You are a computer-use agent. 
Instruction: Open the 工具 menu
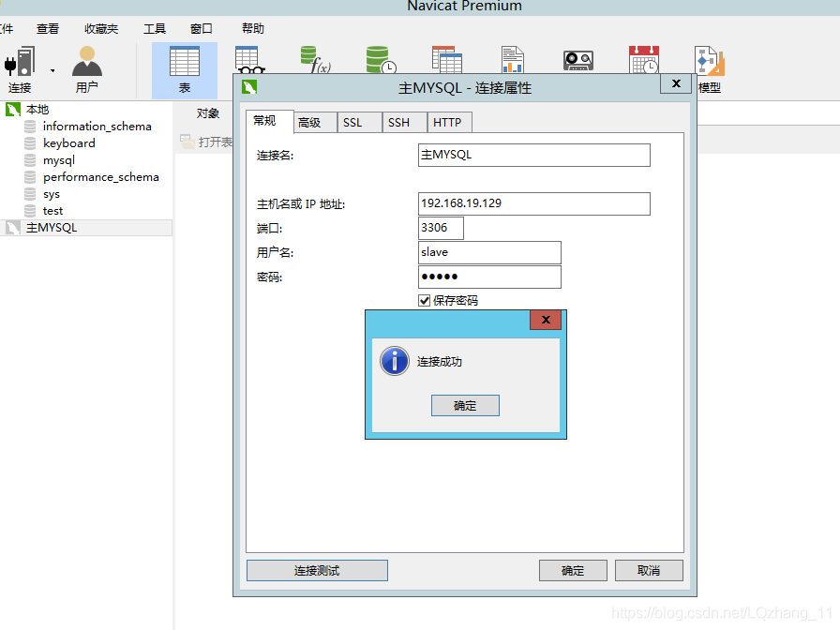click(x=155, y=29)
